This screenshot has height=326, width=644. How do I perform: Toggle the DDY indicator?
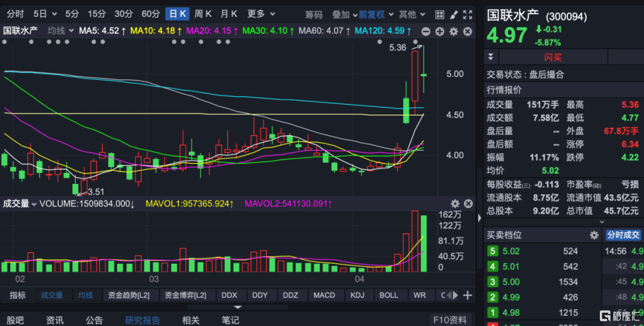(260, 295)
